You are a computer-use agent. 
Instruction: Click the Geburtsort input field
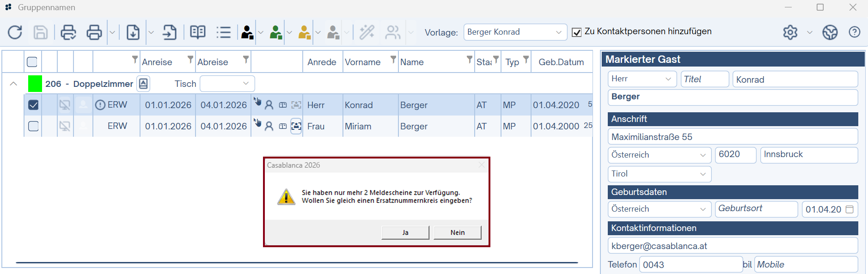coord(756,209)
